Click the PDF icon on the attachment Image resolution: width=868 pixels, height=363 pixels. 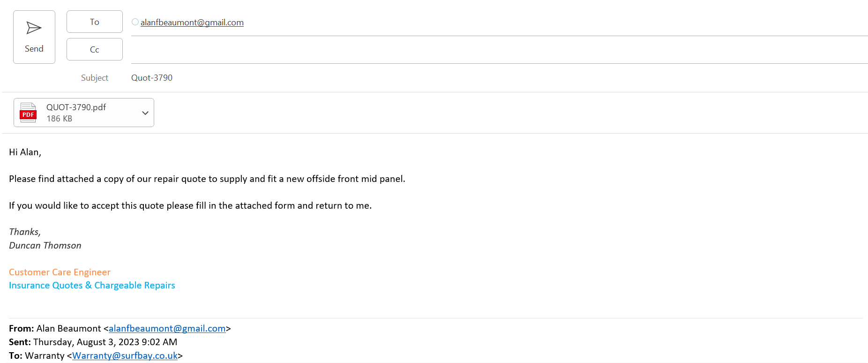tap(28, 113)
